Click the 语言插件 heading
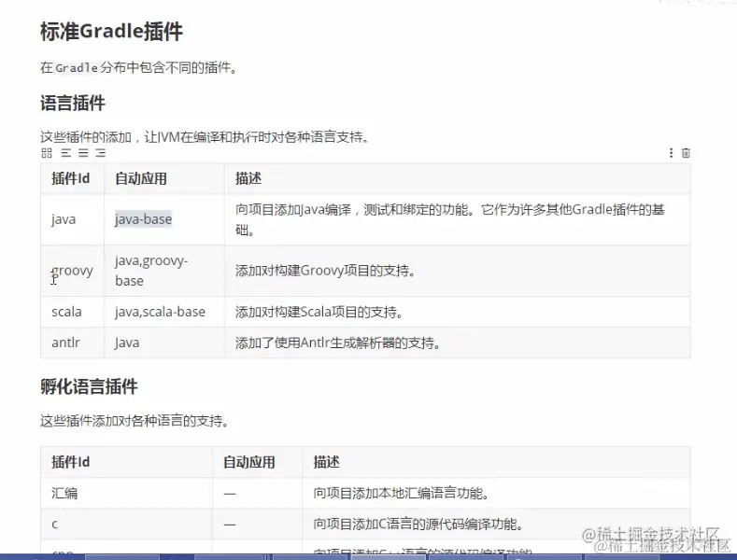Image resolution: width=737 pixels, height=560 pixels. 73,103
